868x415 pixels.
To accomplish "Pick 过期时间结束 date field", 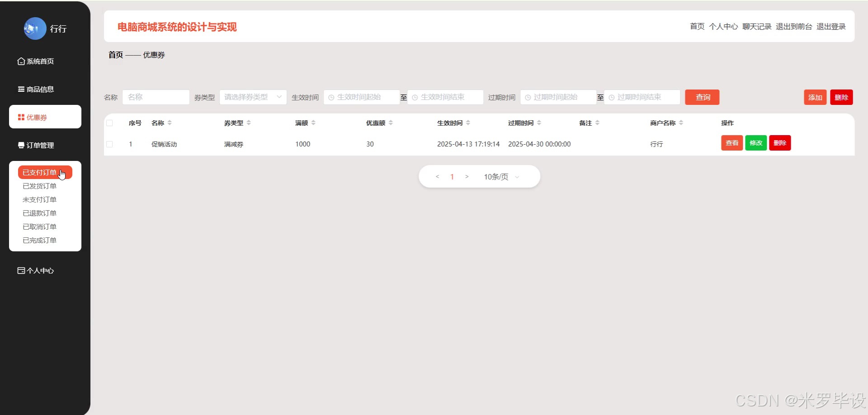I will click(x=642, y=97).
